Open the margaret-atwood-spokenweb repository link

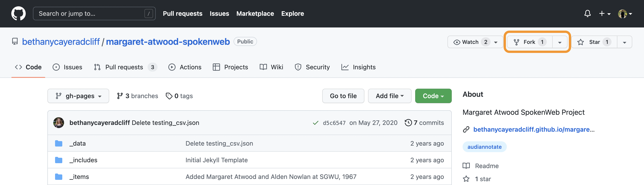click(168, 42)
